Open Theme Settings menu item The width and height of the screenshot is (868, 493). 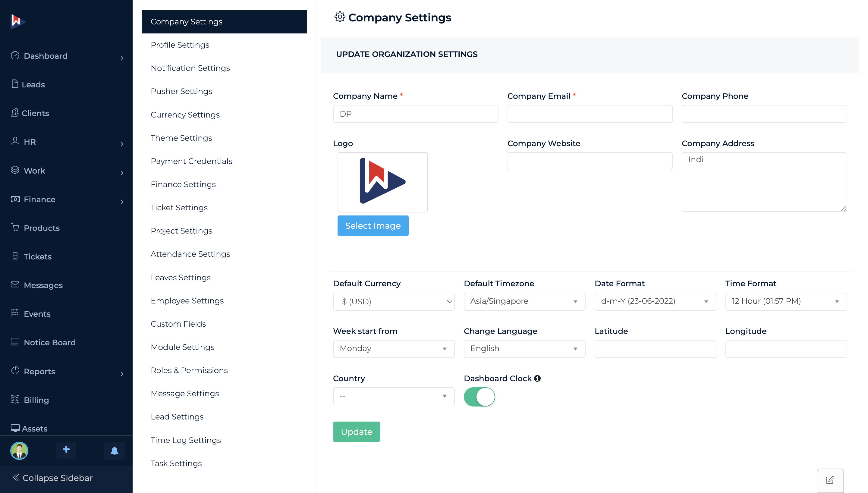(x=181, y=138)
